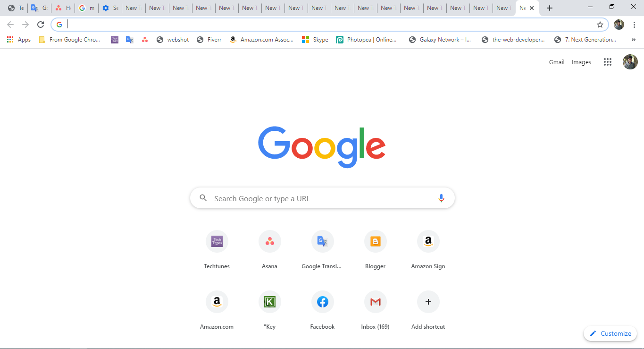This screenshot has width=644, height=349.
Task: Click the magnifier icon in the search box
Action: (x=203, y=198)
